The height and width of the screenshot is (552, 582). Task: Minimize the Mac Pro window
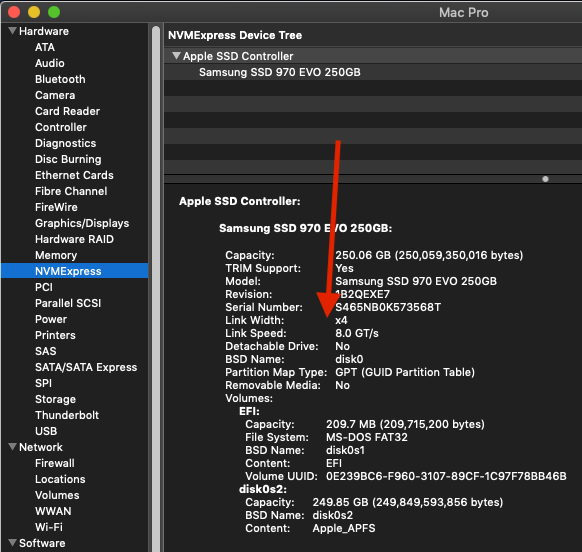tap(34, 12)
